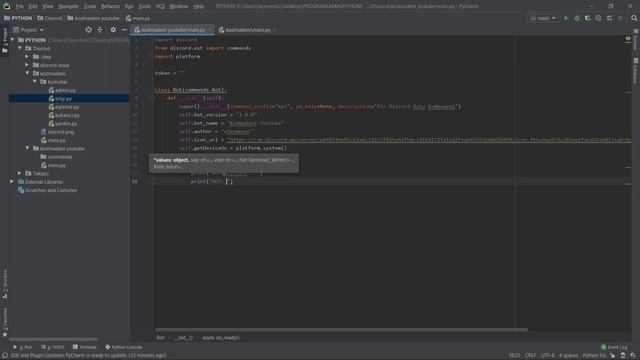The width and height of the screenshot is (640, 360).
Task: Run the main configuration with green play icon
Action: point(566,18)
